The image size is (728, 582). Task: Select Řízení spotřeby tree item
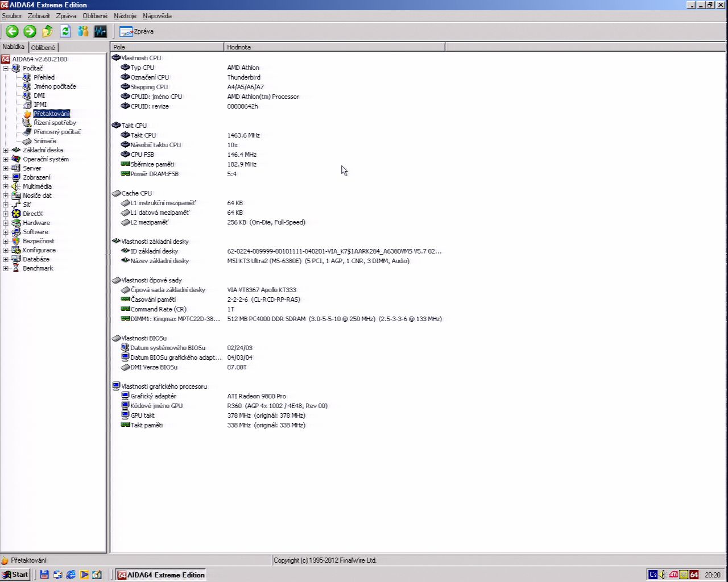point(55,123)
